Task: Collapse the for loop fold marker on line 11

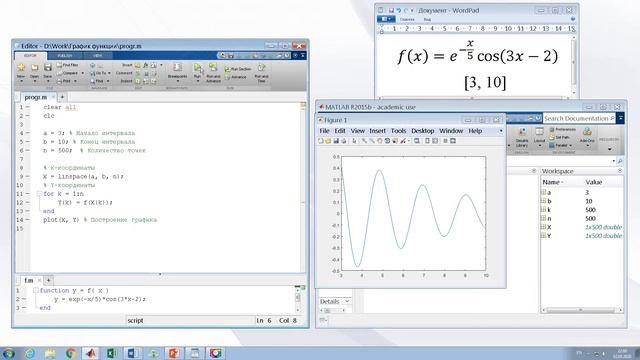Action: coord(39,194)
